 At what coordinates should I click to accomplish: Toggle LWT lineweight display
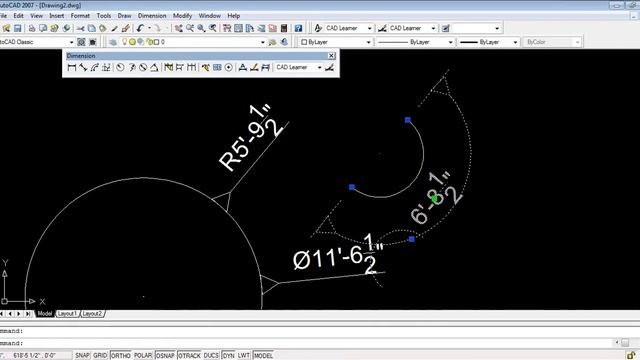(244, 356)
